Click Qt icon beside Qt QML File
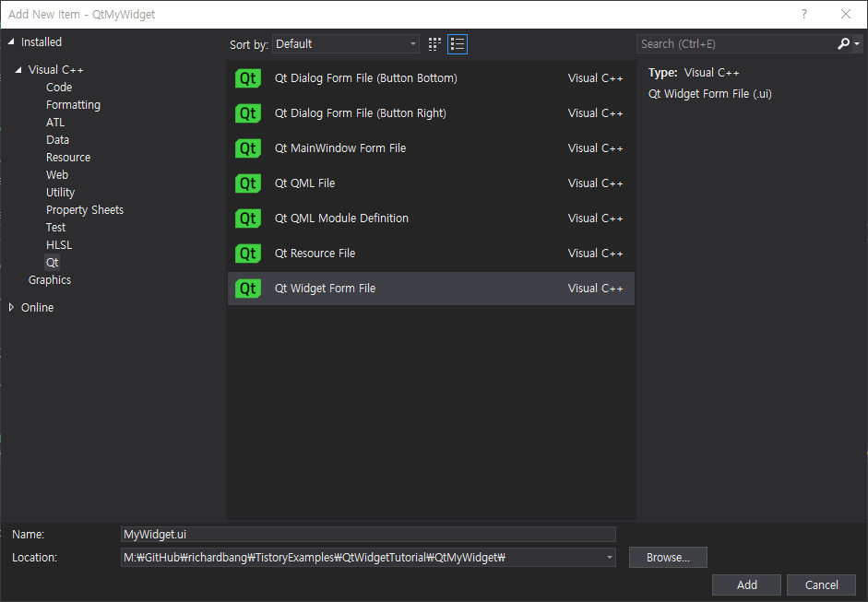Viewport: 868px width, 602px height. point(248,183)
